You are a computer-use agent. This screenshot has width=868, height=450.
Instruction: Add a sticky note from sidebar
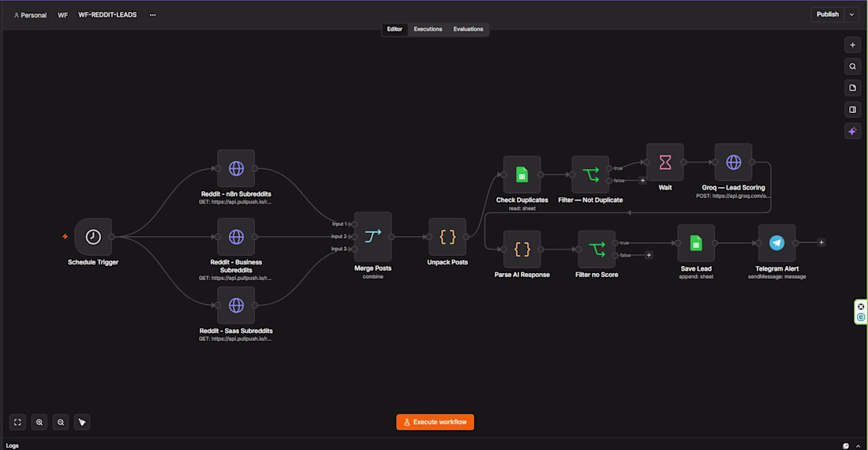852,88
